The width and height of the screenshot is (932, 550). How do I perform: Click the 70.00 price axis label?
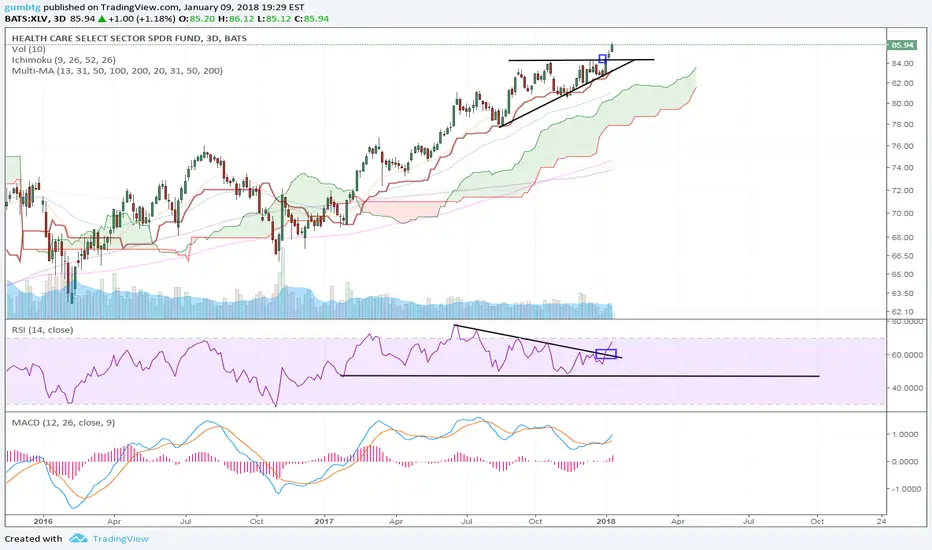coord(902,213)
